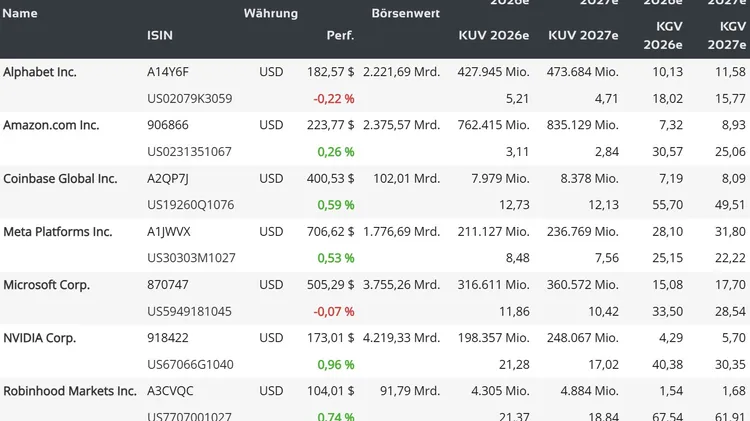Select Alphabet price 182,57 $

(x=331, y=72)
